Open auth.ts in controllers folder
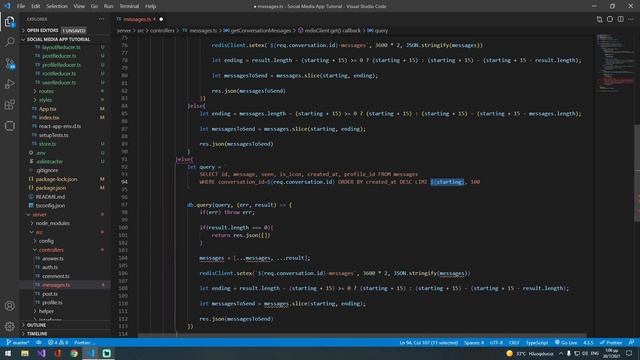This screenshot has height=360, width=640. 50,267
